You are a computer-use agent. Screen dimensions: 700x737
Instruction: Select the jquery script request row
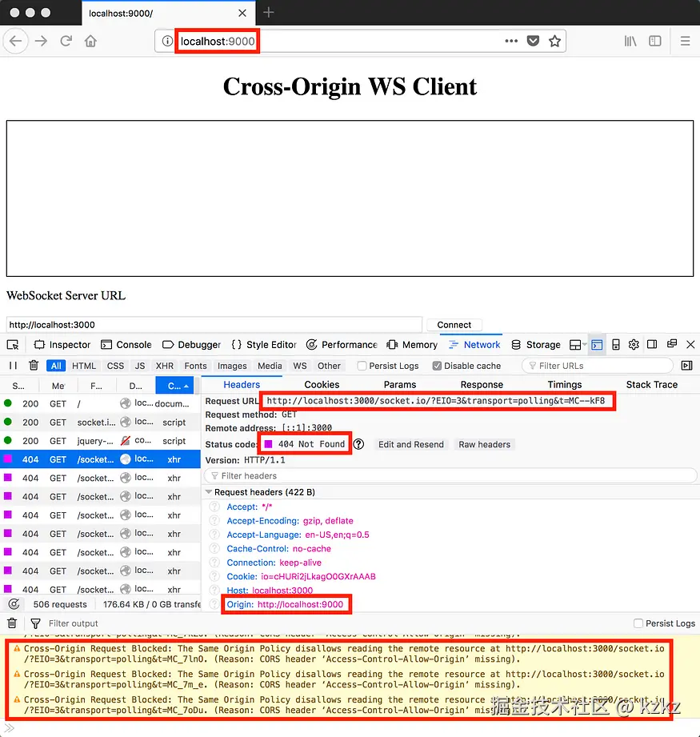pos(100,441)
